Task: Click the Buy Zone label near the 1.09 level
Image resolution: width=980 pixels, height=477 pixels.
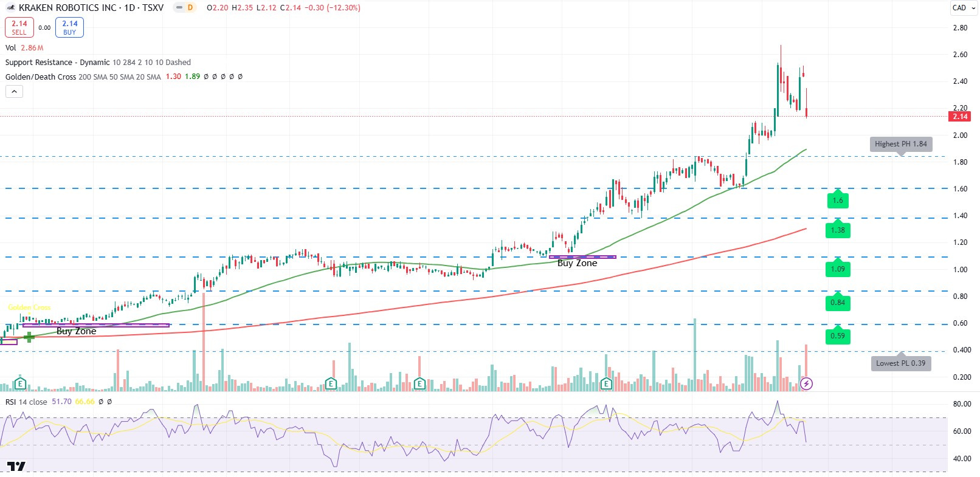Action: click(x=577, y=263)
